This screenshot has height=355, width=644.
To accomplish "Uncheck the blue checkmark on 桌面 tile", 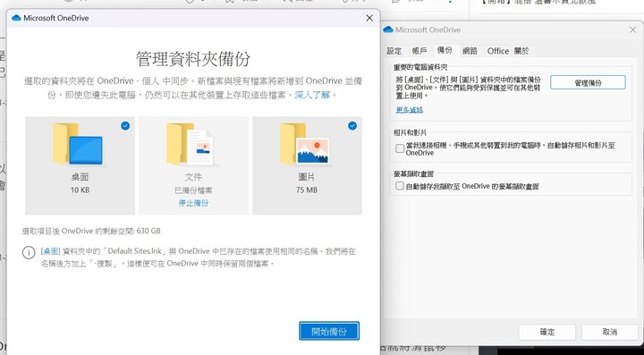I will [x=125, y=126].
